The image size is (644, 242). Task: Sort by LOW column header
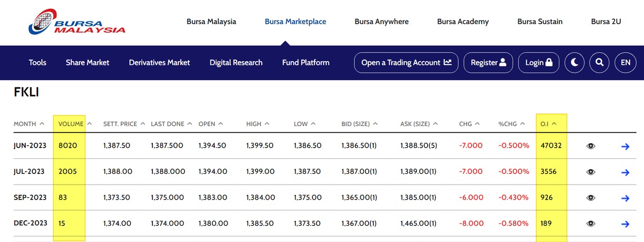point(304,124)
